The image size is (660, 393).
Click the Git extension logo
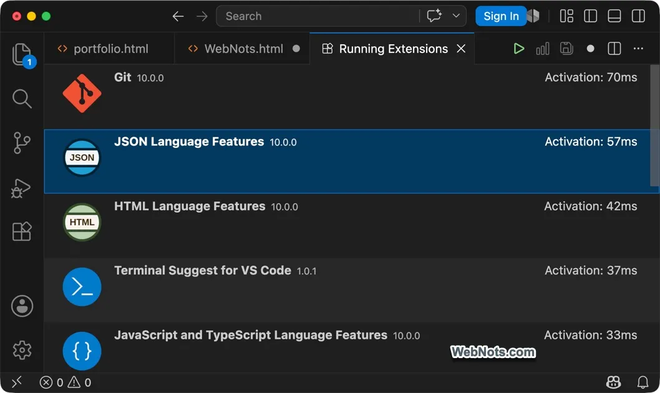82,93
